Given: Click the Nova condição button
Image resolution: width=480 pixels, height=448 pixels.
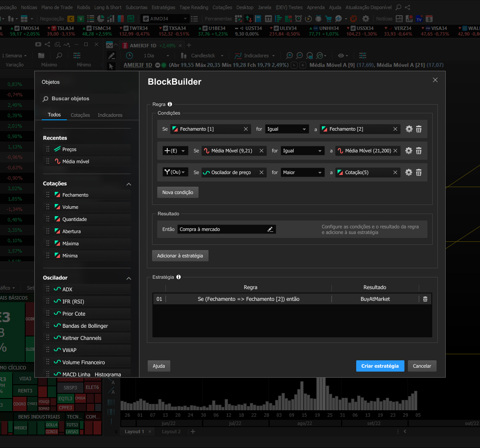Looking at the screenshot, I should pyautogui.click(x=178, y=192).
